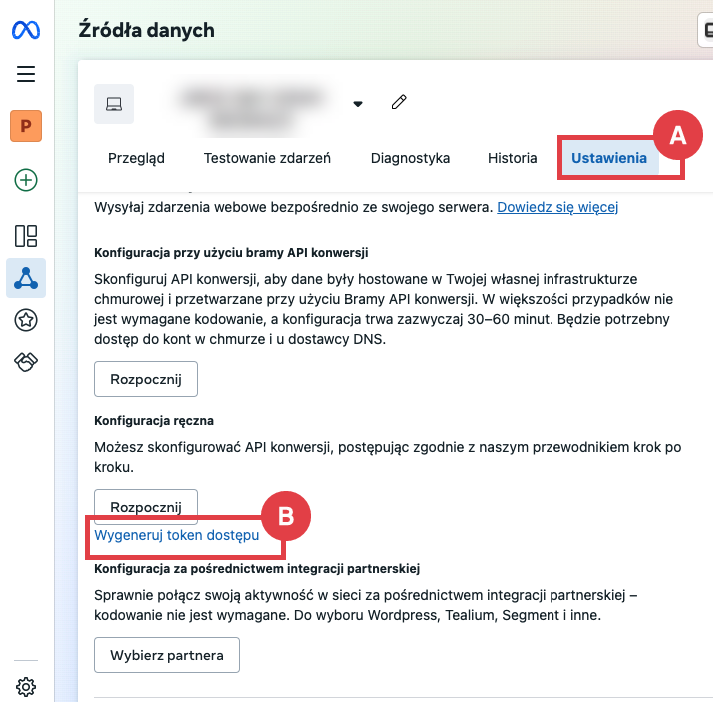Click the Wygeneruj token dostępu link
The width and height of the screenshot is (713, 702).
176,535
